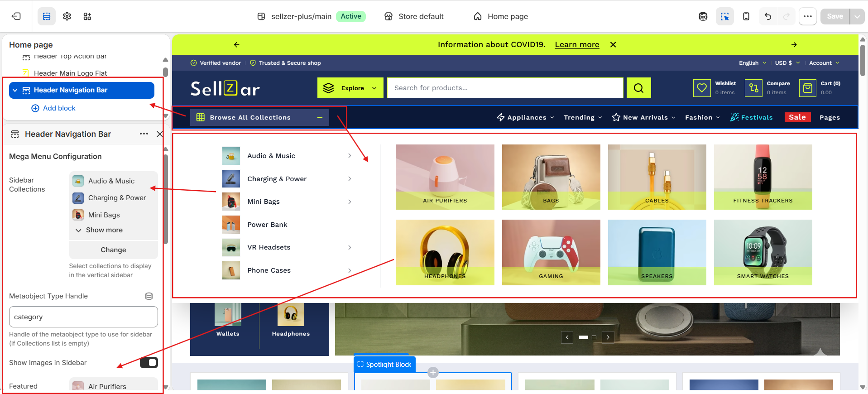Open the Fashion menu
Screen dimensions: 868x394
[702, 117]
